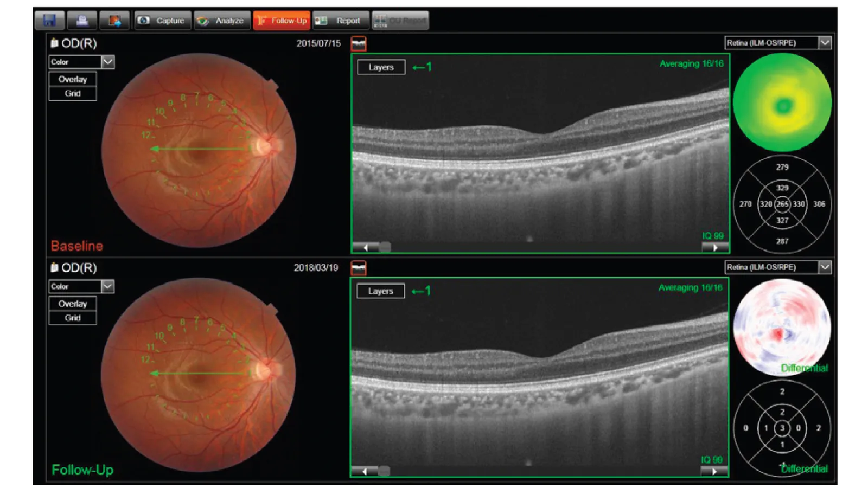Click Follow-Up scan type icon next to 2018/03/19
Viewport: 868px width, 488px height.
coord(359,268)
